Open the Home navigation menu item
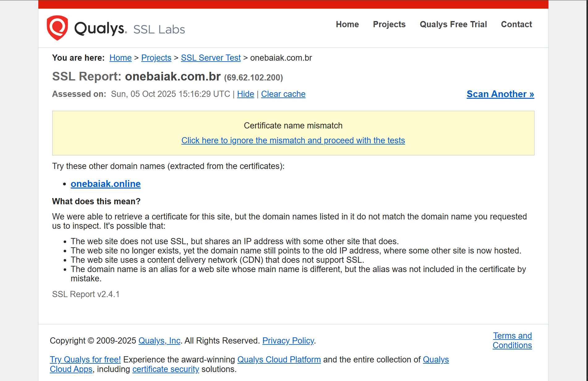This screenshot has height=381, width=588. 347,24
